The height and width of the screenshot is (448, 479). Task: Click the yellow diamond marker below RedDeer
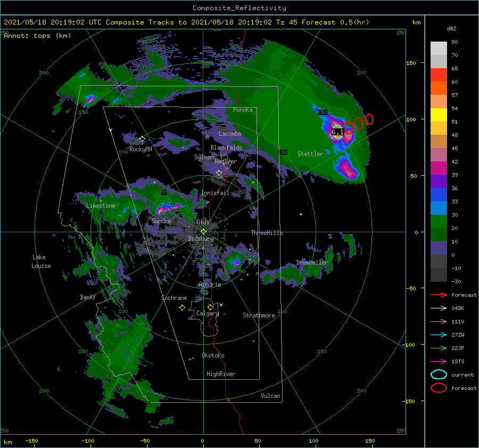coord(219,173)
